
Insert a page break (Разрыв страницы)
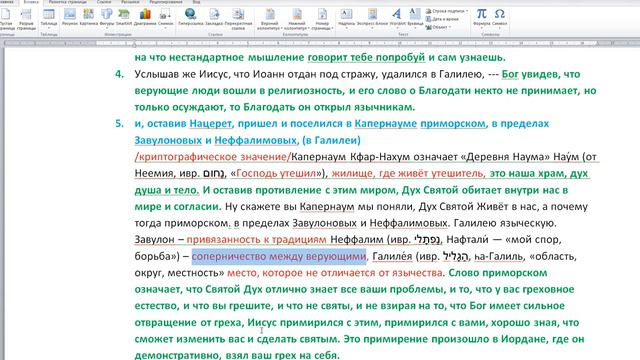[x=26, y=19]
